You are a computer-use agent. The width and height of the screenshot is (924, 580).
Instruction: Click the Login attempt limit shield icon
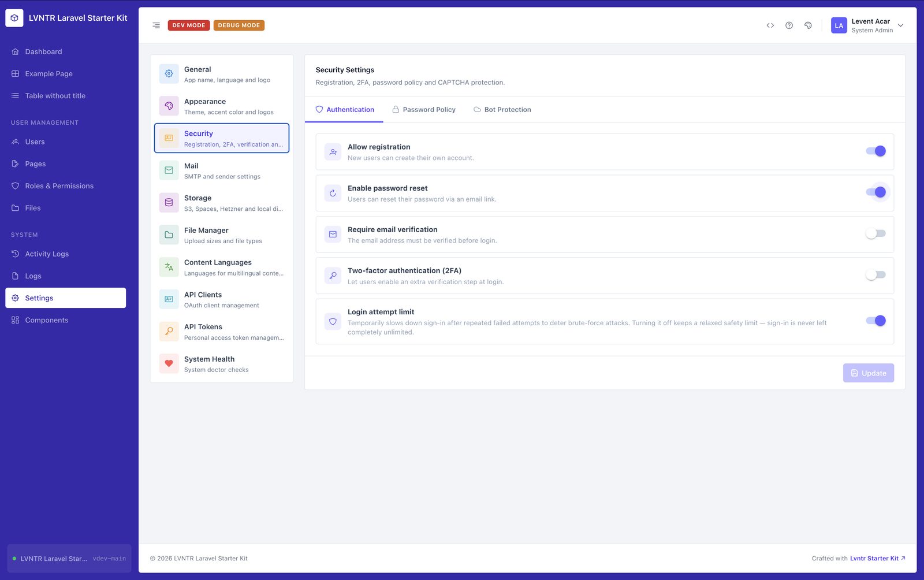tap(333, 321)
